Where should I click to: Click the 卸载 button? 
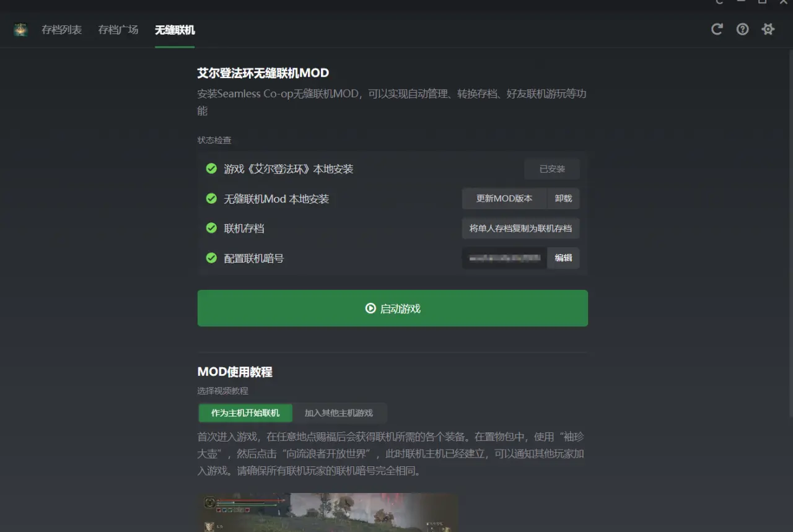563,199
